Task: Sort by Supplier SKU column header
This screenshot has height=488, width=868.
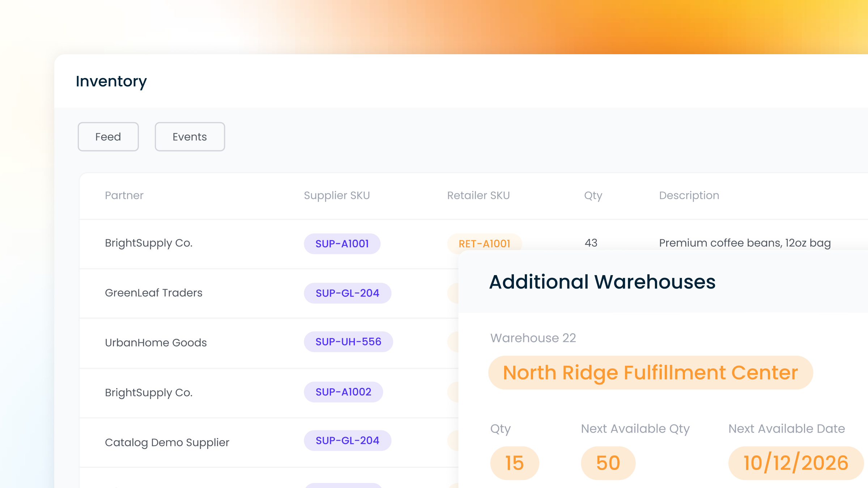Action: click(x=336, y=196)
